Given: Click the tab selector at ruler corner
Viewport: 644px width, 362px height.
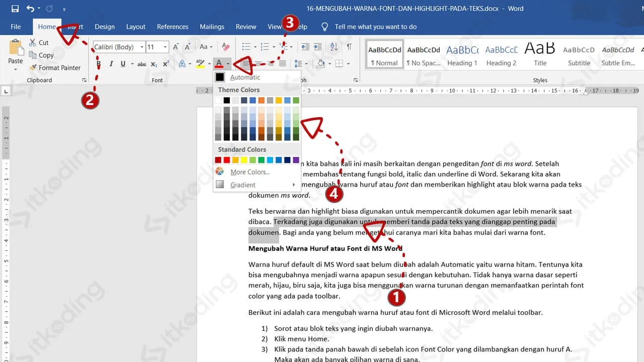Looking at the screenshot, I should 6,91.
